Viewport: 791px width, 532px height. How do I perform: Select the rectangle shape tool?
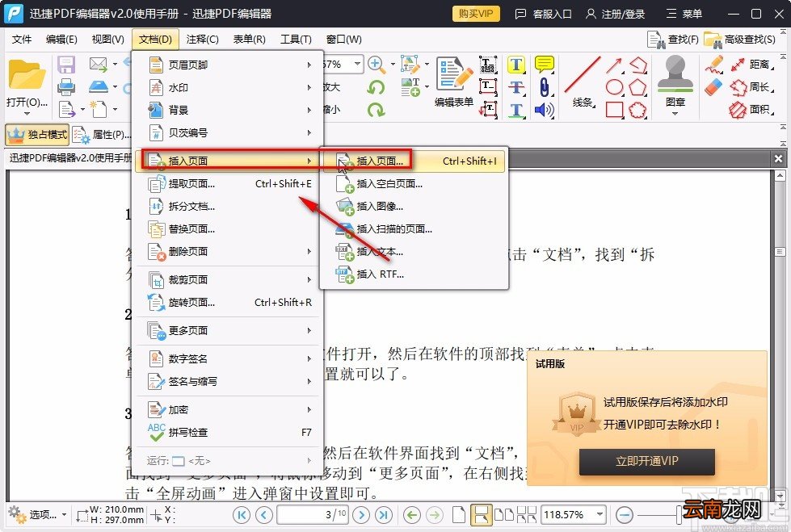[614, 110]
